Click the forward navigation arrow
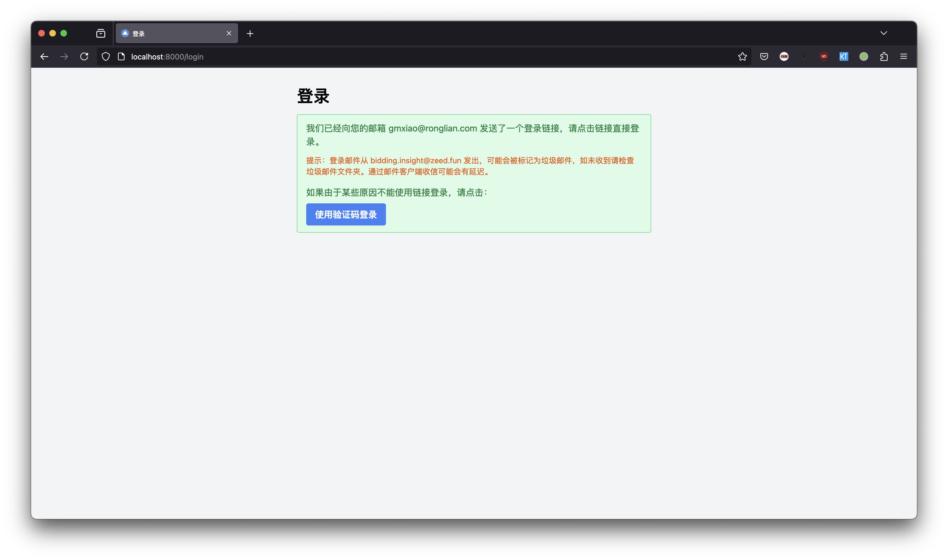 [x=64, y=57]
